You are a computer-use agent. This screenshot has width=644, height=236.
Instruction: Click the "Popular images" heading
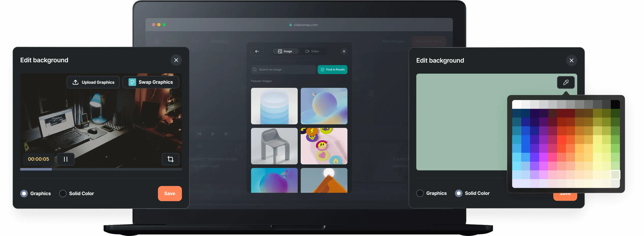pyautogui.click(x=261, y=81)
